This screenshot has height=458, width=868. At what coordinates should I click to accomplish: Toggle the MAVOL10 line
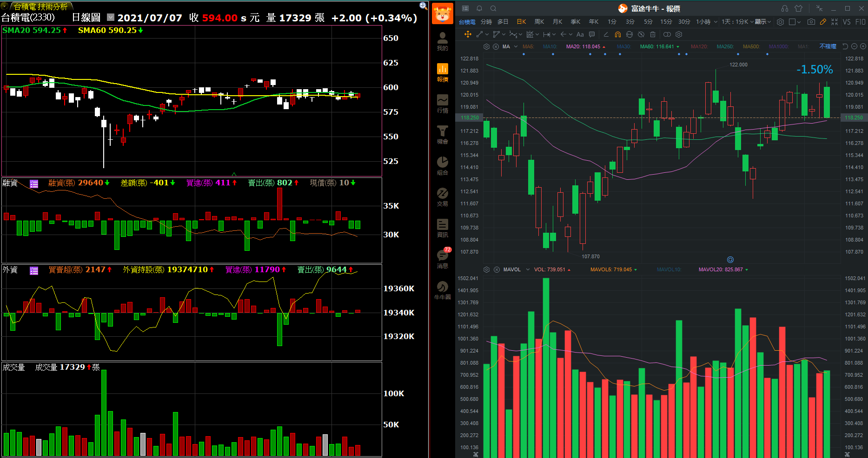(x=669, y=269)
